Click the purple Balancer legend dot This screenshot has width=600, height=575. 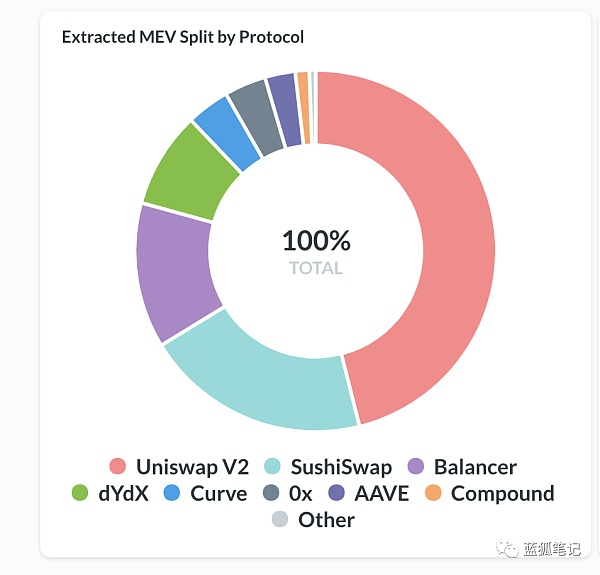(x=417, y=467)
